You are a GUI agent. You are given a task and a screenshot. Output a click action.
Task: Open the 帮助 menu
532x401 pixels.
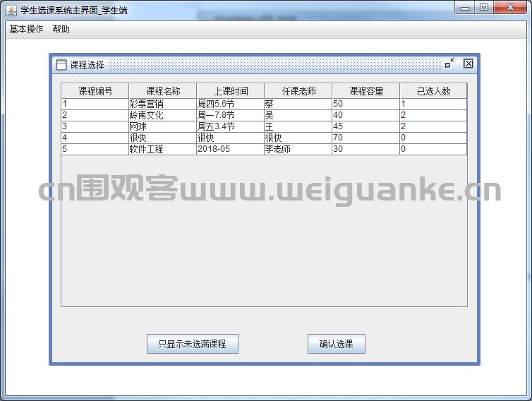61,29
